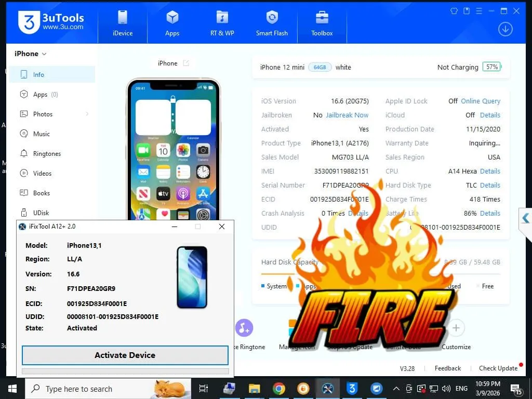Screen dimensions: 532x399
Task: Expand the collapsed right side panel arrow
Action: 525,218
